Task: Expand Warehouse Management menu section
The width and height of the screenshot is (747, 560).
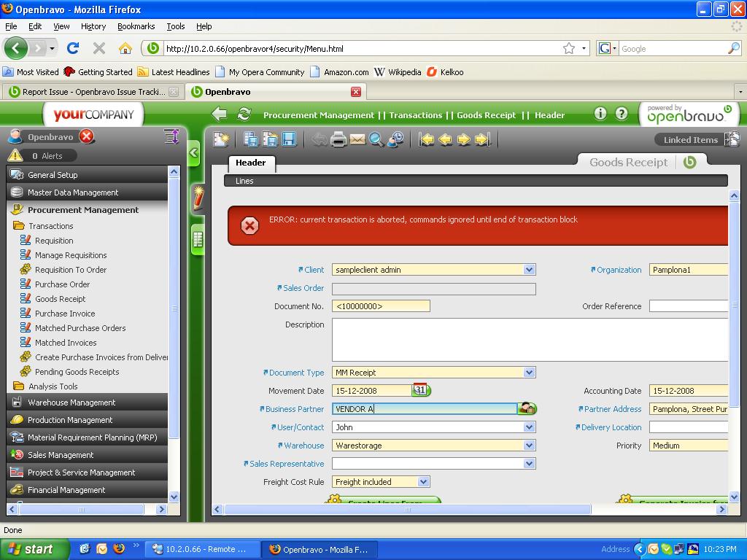Action: [71, 402]
